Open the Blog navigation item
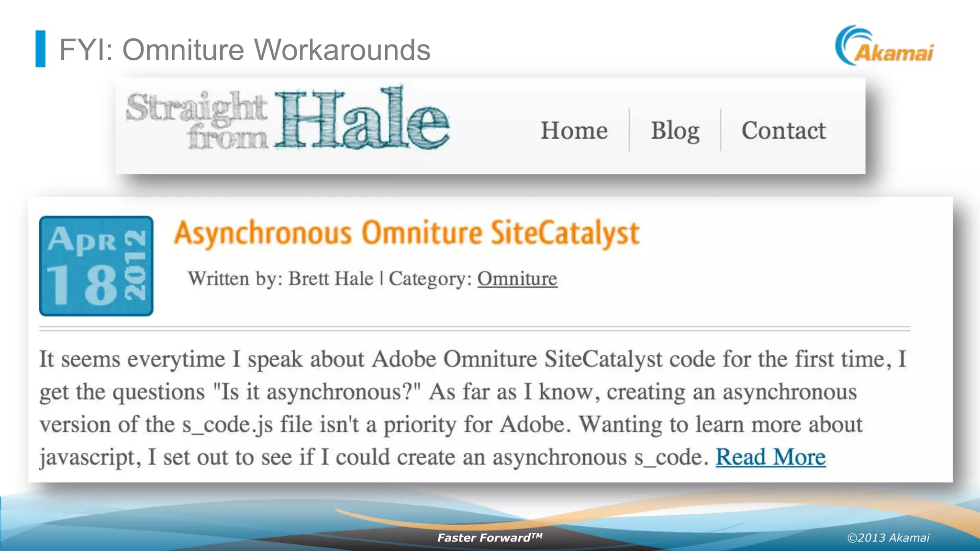The image size is (980, 551). point(675,131)
